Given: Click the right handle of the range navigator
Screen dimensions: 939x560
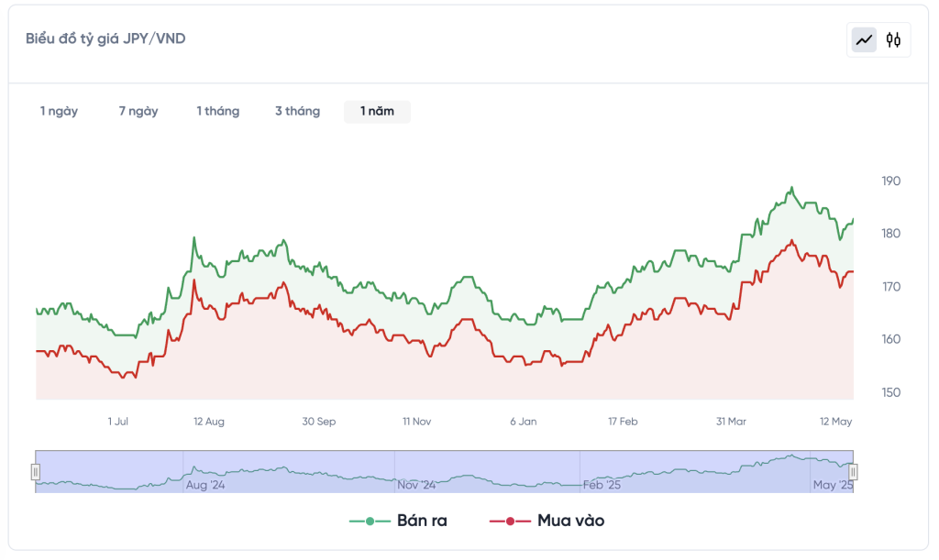Looking at the screenshot, I should tap(853, 471).
